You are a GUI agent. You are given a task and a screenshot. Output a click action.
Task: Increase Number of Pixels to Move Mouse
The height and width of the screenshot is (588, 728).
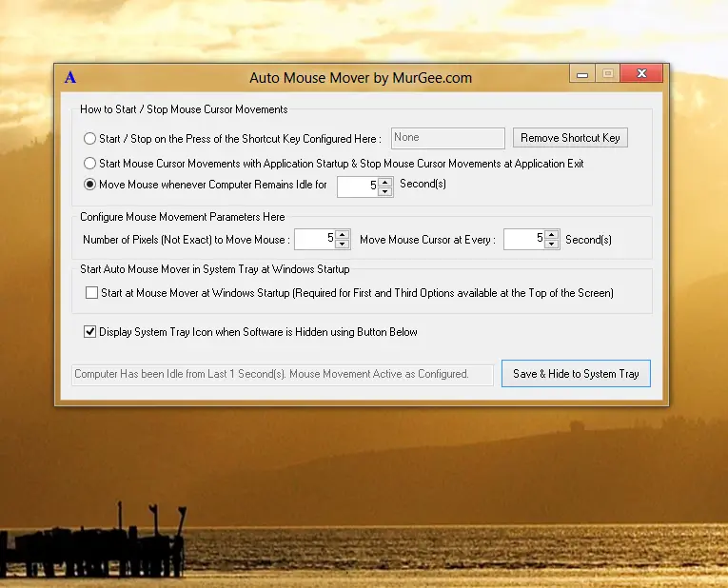pyautogui.click(x=343, y=234)
